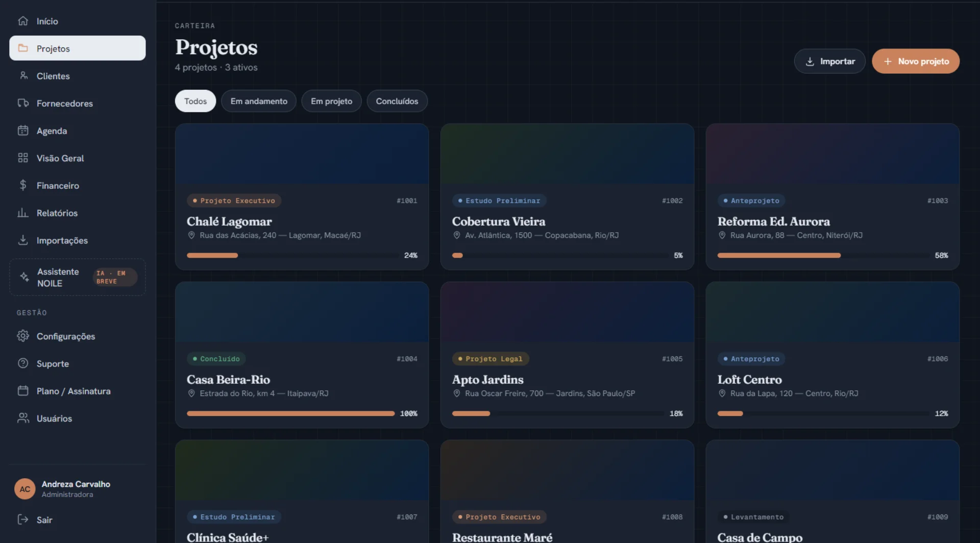Switch to Em projeto filter
980x543 pixels.
[x=331, y=101]
